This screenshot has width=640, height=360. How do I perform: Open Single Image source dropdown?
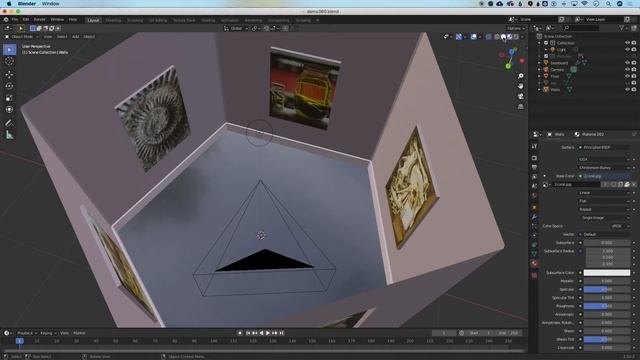[x=604, y=218]
